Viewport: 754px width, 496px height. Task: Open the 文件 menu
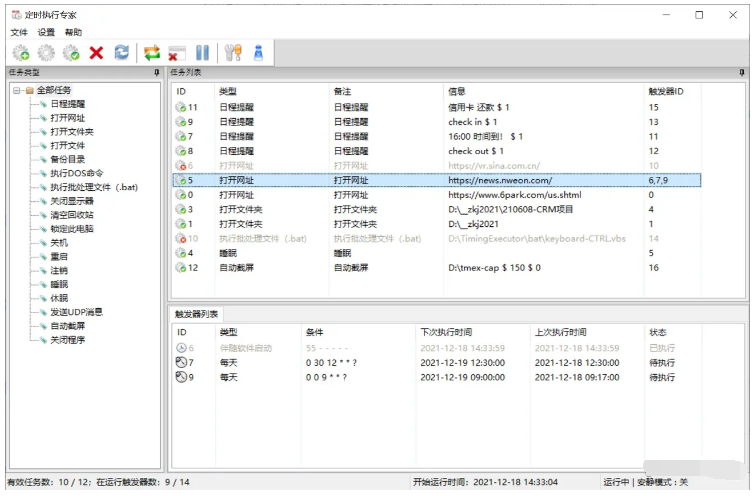[x=19, y=32]
